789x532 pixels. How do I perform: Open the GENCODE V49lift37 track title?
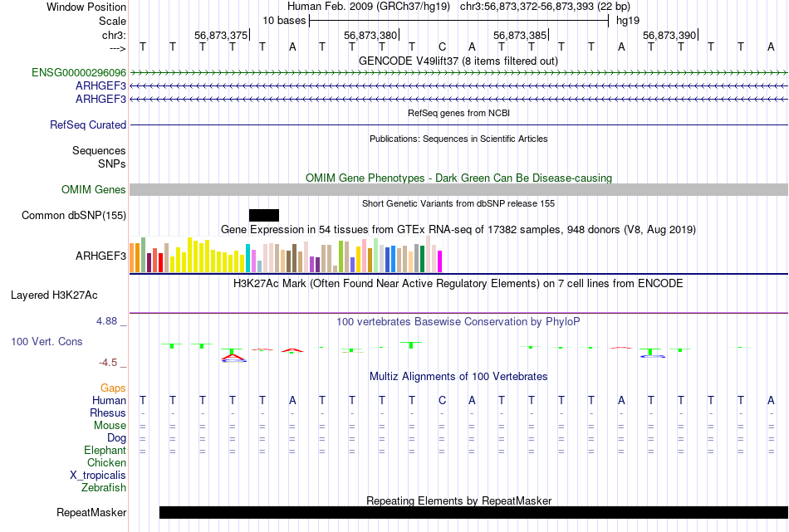point(458,61)
